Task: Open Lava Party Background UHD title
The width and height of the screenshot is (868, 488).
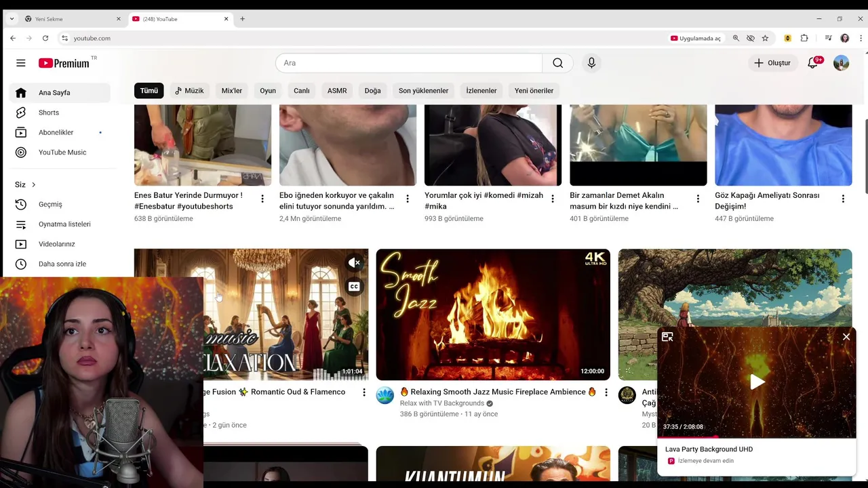Action: click(709, 449)
